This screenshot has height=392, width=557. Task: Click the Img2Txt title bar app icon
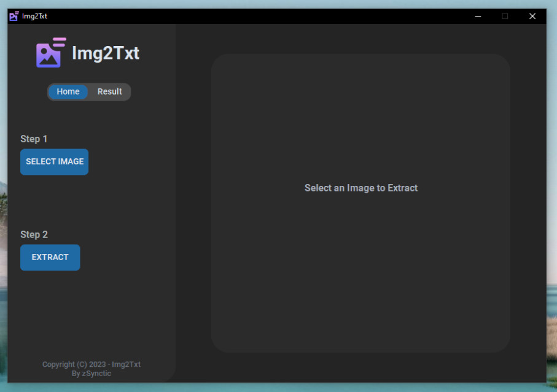[x=14, y=16]
